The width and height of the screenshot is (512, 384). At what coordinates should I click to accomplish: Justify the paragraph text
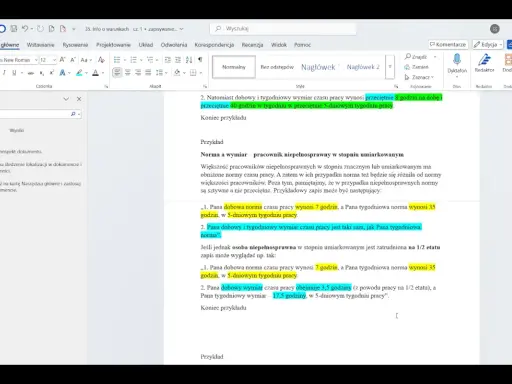click(x=148, y=72)
